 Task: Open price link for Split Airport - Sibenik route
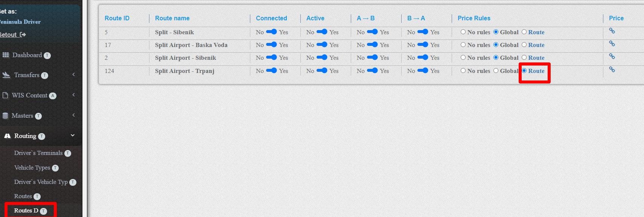612,56
